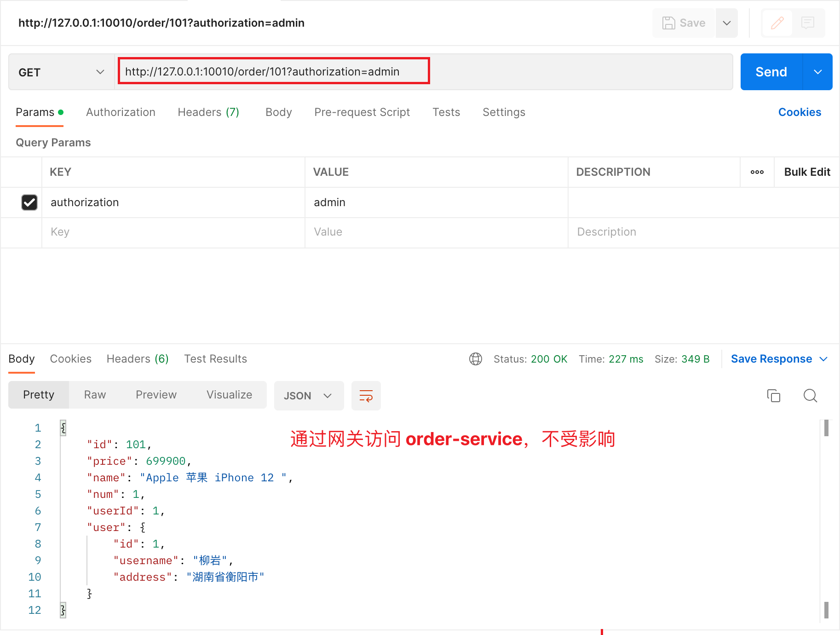
Task: Copy the response body to the clipboard
Action: 774,396
